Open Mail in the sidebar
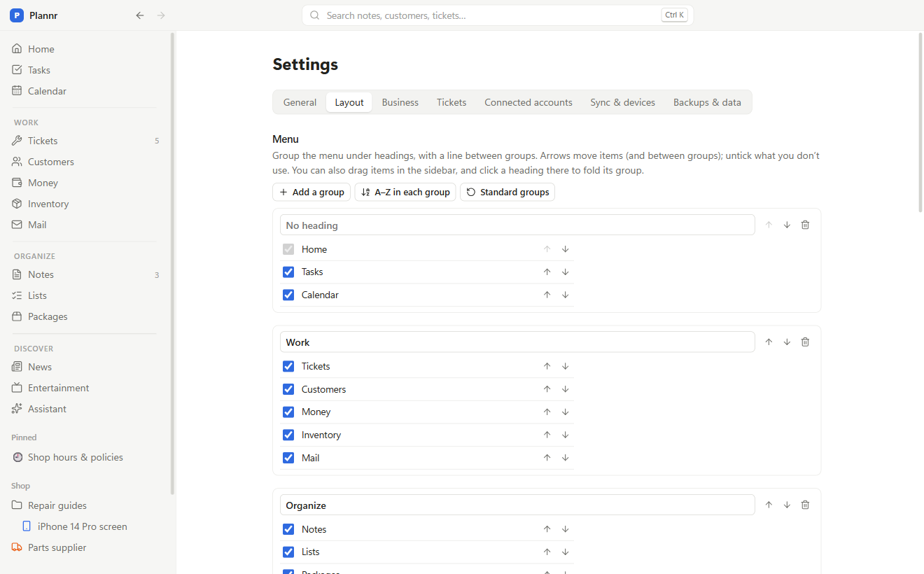924x574 pixels. [x=85, y=225]
